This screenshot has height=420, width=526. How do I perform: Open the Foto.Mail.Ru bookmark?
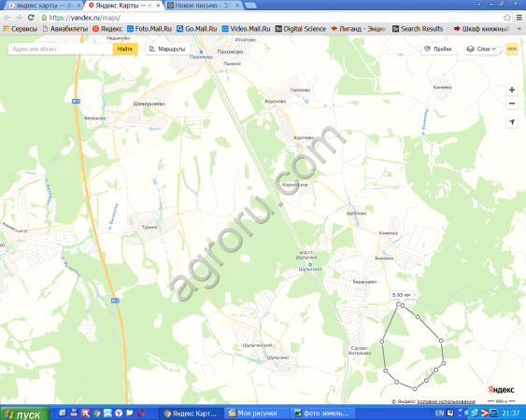[x=149, y=29]
